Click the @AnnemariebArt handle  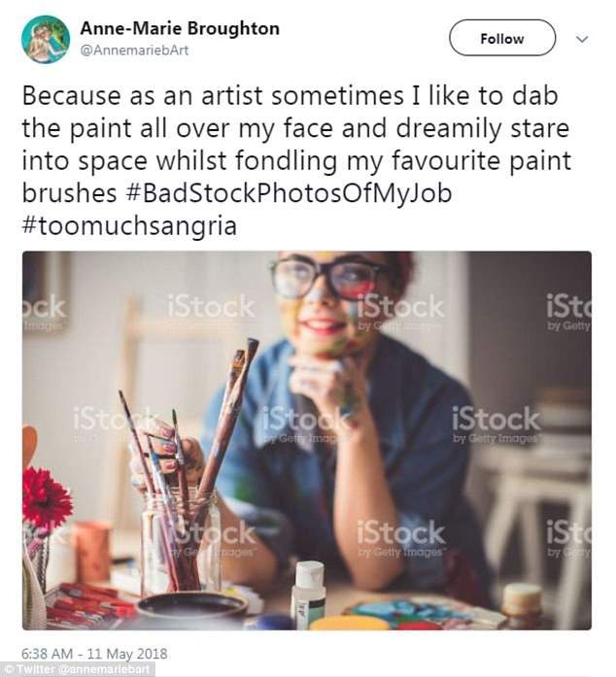coord(134,51)
